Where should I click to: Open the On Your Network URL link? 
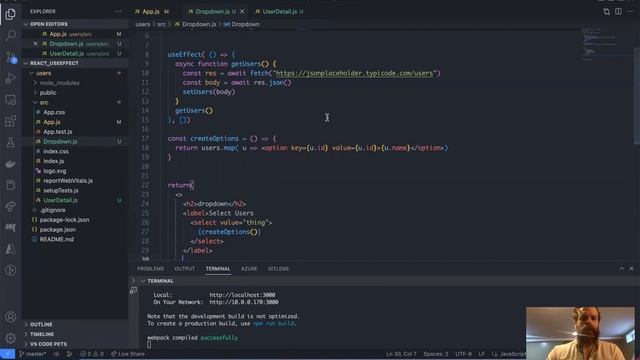click(244, 302)
